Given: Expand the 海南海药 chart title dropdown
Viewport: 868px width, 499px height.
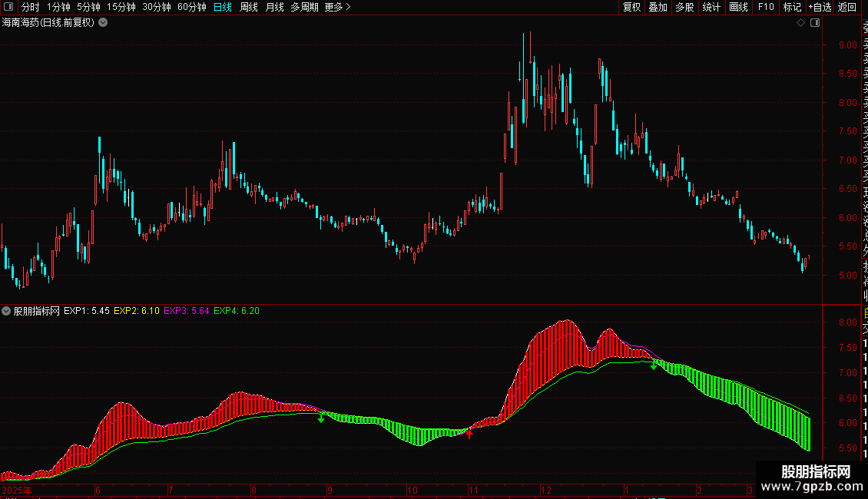Looking at the screenshot, I should click(x=103, y=23).
